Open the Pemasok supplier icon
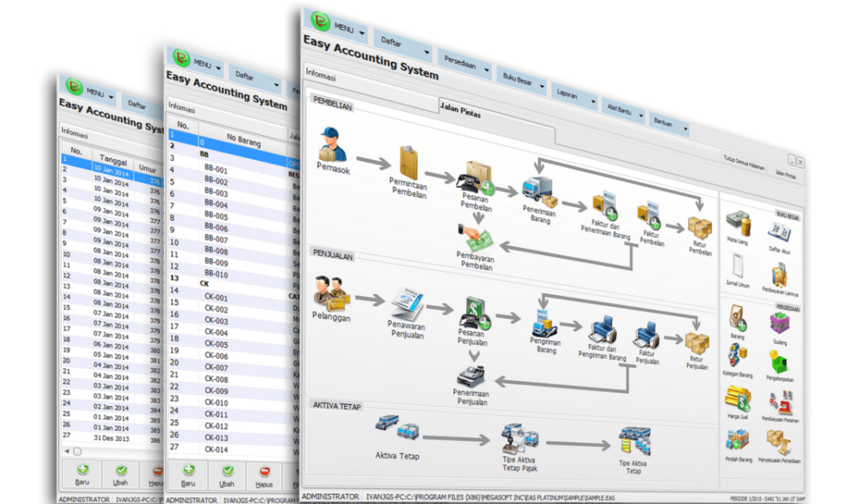The image size is (859, 504). 332,145
